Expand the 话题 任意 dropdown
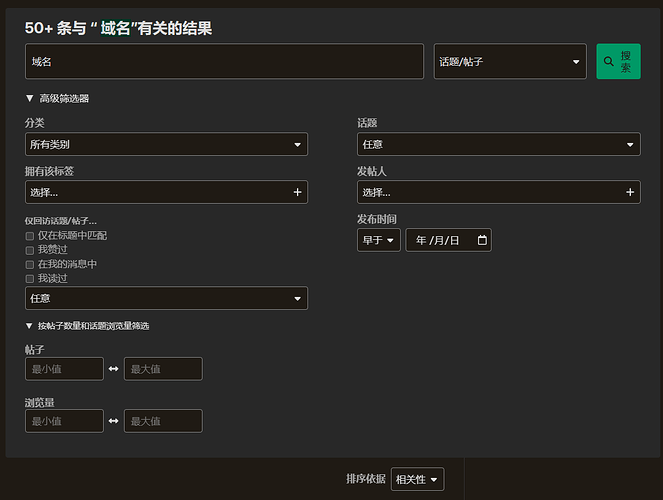The image size is (663, 500). click(x=499, y=144)
